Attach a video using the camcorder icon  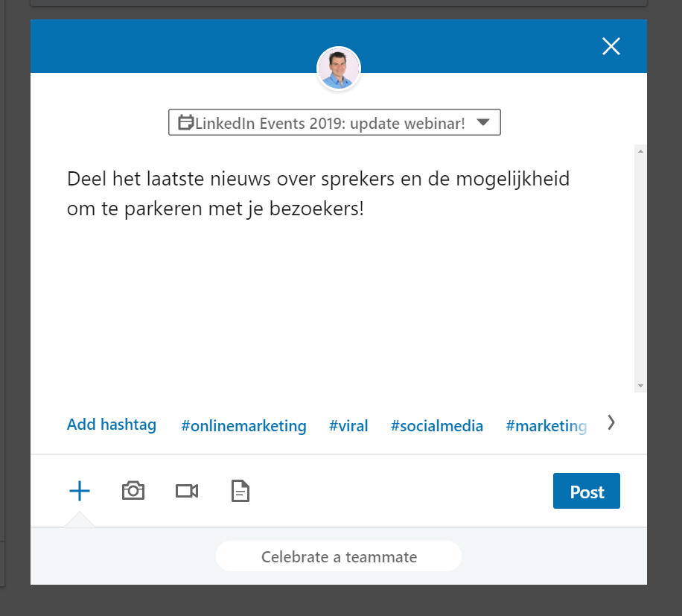coord(187,491)
